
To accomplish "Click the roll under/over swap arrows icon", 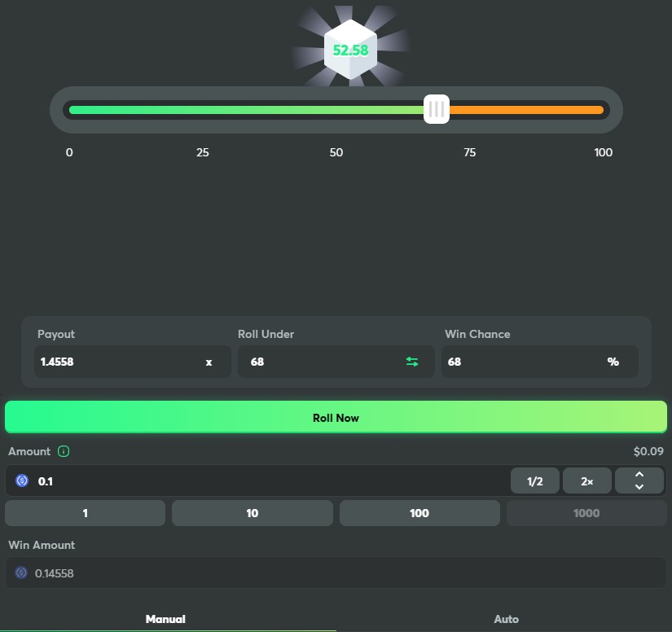I will (x=412, y=362).
